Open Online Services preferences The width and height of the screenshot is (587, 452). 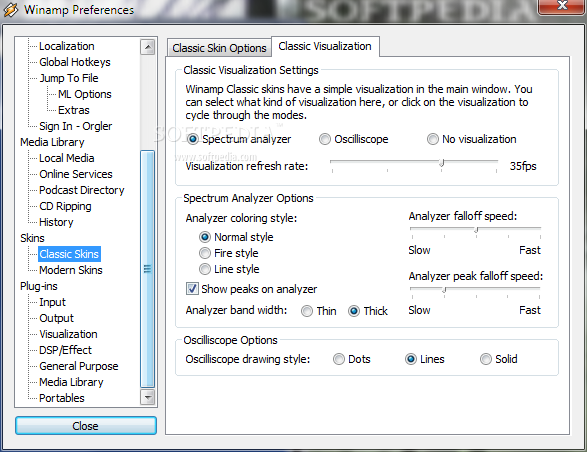point(76,174)
